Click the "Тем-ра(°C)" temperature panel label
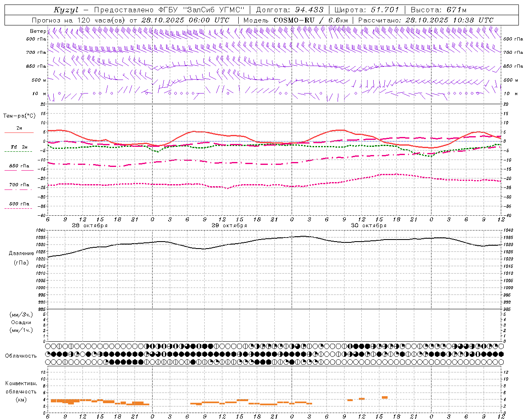The image size is (525, 420). [x=19, y=116]
